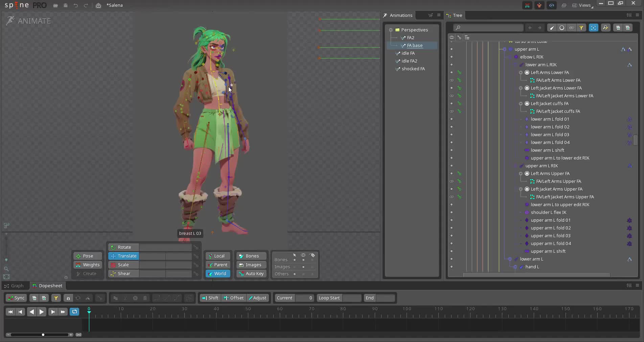The height and width of the screenshot is (342, 644).
Task: Switch axes to Local
Action: (218, 256)
